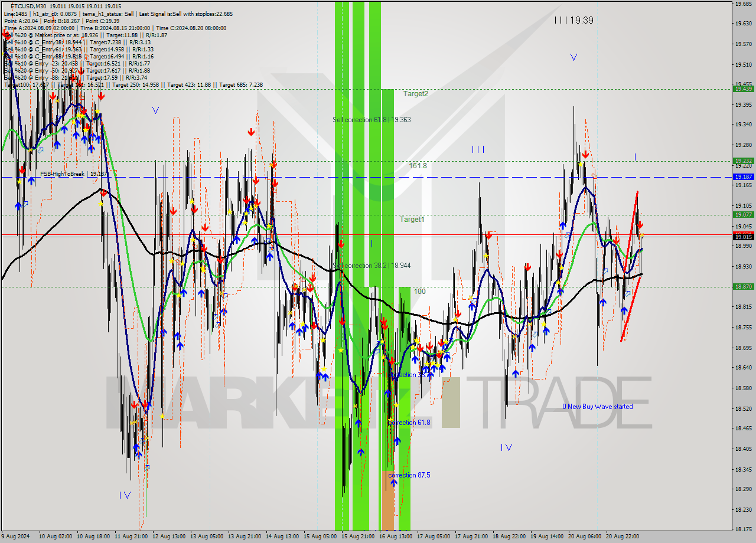The height and width of the screenshot is (543, 756).
Task: Click the blue 'correction 38.2' label
Action: coord(409,375)
